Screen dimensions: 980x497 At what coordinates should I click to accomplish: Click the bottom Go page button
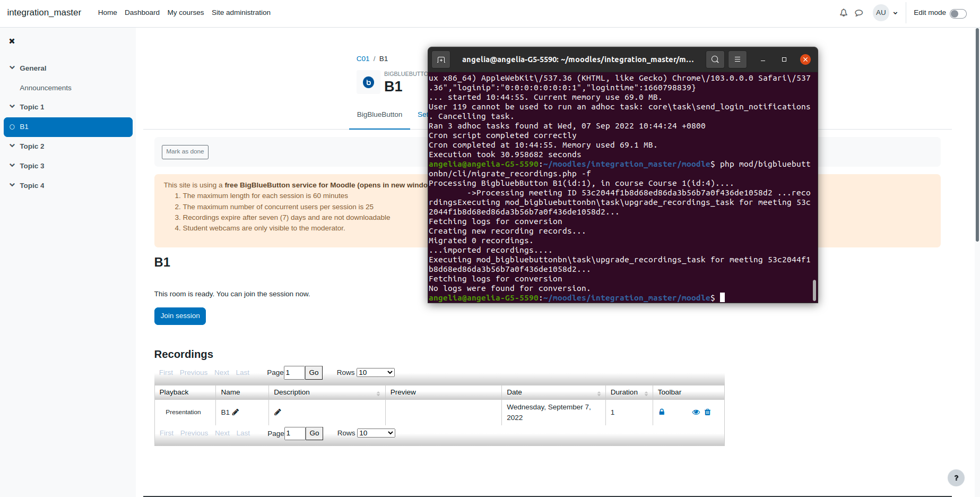[314, 433]
